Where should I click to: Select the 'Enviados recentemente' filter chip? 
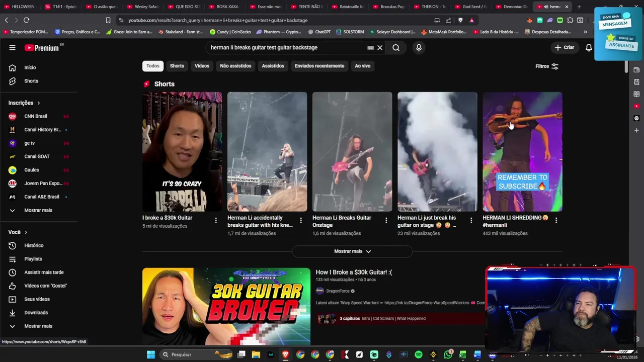pyautogui.click(x=319, y=66)
